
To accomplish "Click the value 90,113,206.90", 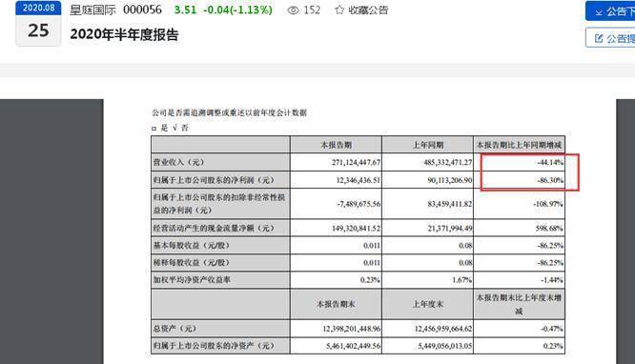I will click(x=450, y=180).
